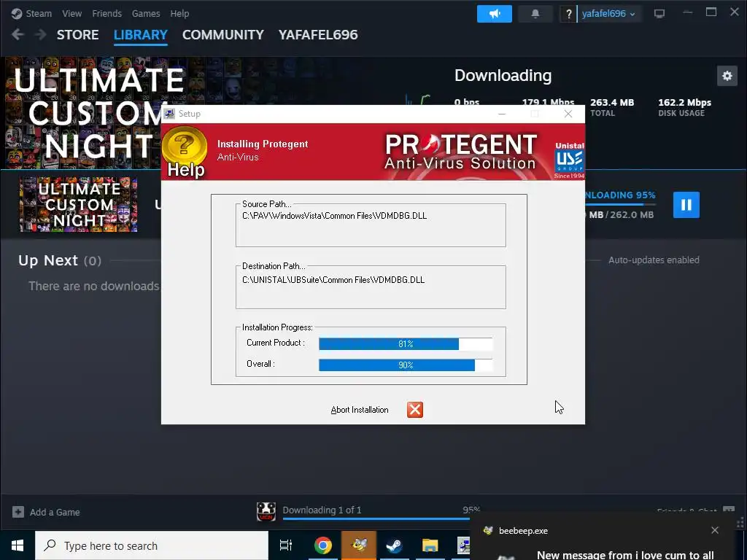Click Auto-updates enabled text
The image size is (747, 560).
pos(654,260)
